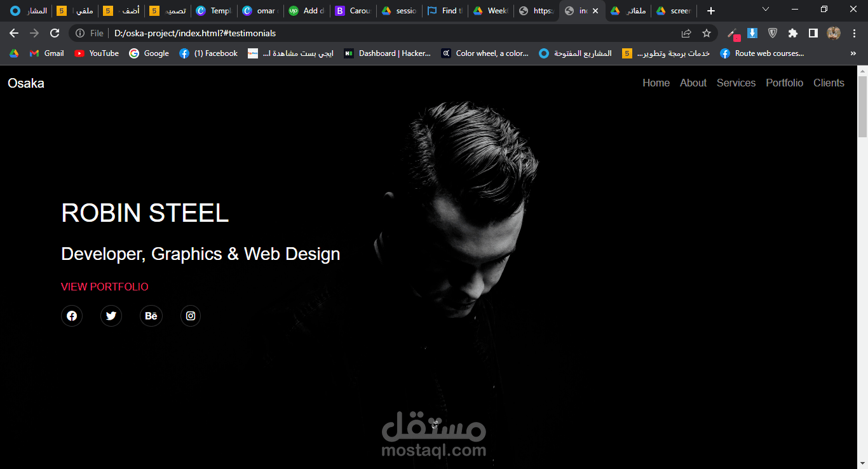Toggle the browser side panel

point(813,33)
